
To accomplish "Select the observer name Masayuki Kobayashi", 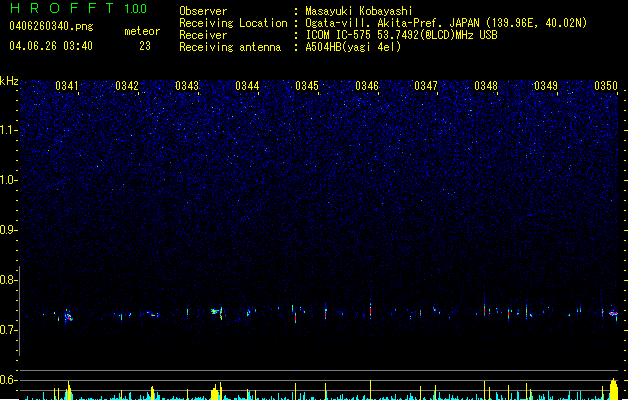I will (359, 11).
